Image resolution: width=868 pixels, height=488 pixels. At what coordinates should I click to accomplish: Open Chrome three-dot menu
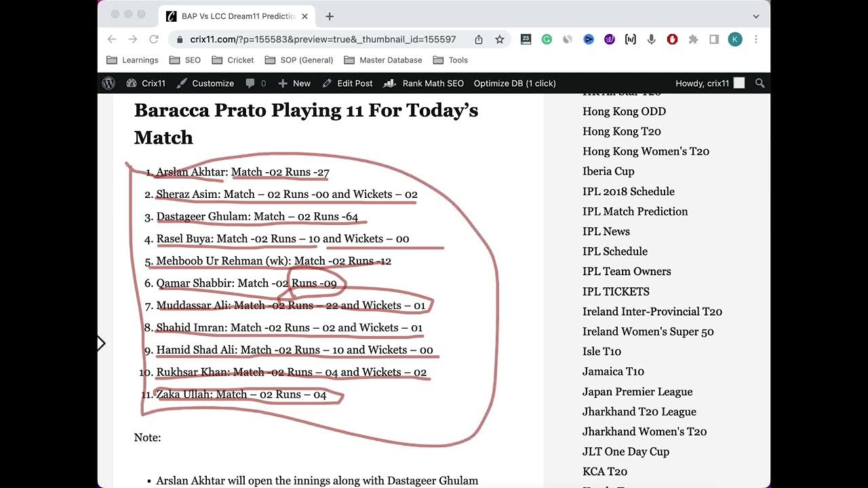[756, 39]
